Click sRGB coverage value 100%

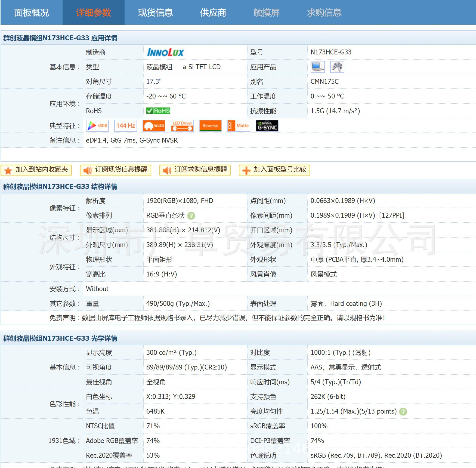click(x=319, y=426)
